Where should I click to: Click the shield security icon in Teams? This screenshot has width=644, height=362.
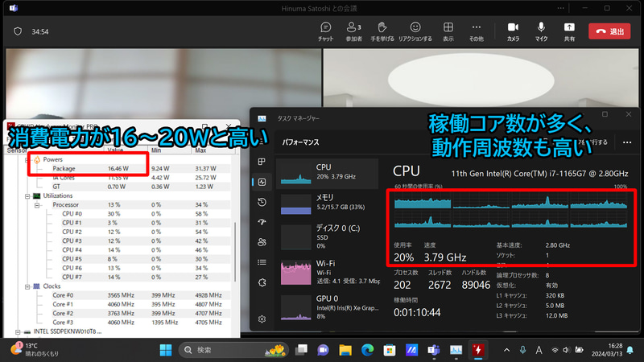pos(18,31)
